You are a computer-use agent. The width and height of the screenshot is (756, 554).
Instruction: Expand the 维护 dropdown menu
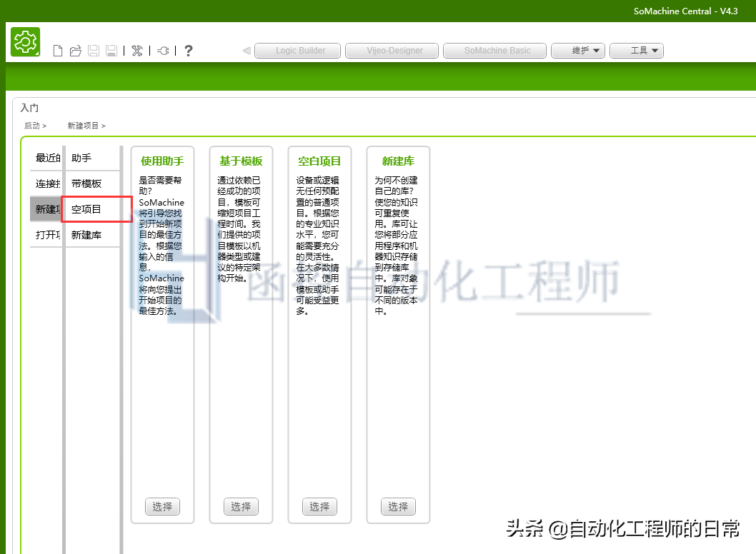click(x=578, y=51)
